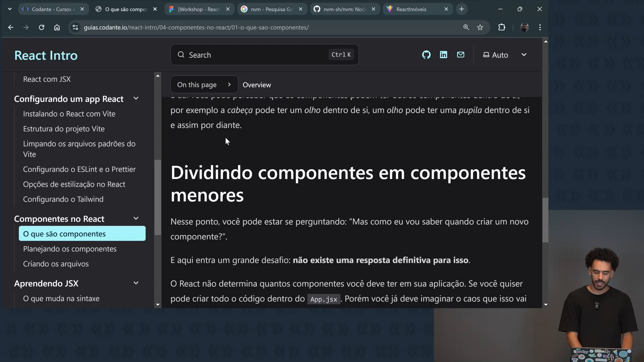This screenshot has width=644, height=362.
Task: Select the O que são componentes sidebar item
Action: [82, 234]
